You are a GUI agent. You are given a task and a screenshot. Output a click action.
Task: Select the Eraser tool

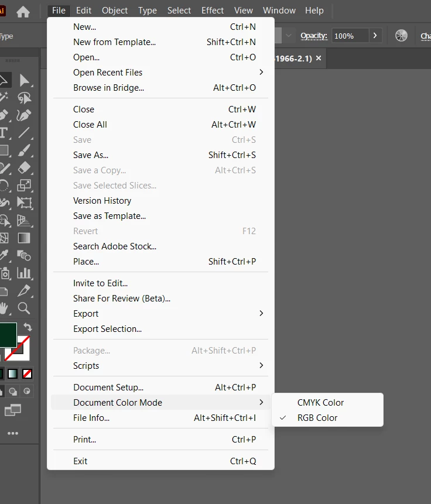tap(25, 167)
